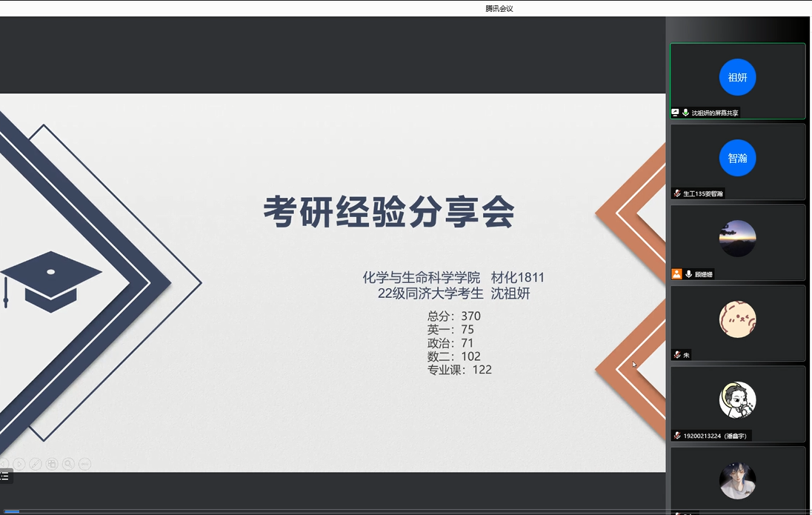Click the magnifier zoom icon on slide
812x515 pixels.
[x=68, y=464]
